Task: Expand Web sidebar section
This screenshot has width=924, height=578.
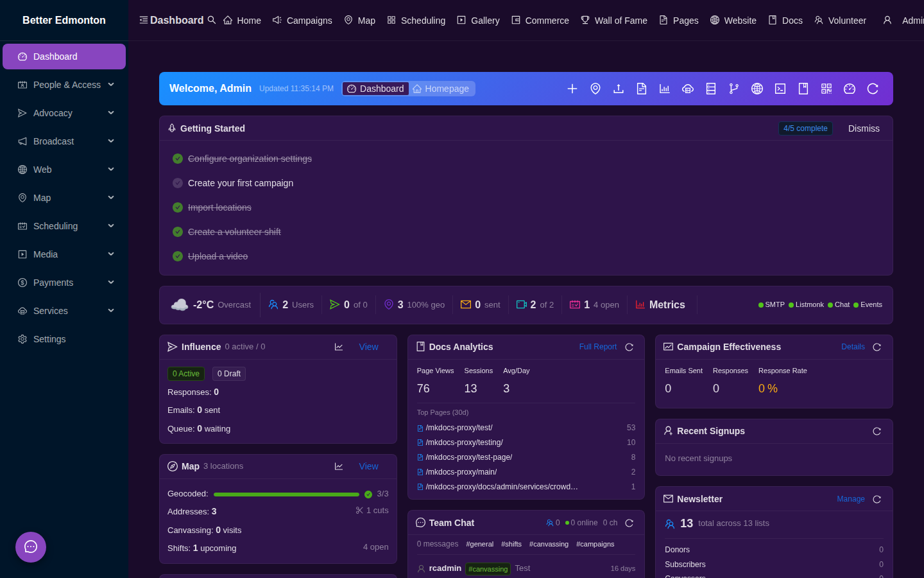Action: coord(64,170)
